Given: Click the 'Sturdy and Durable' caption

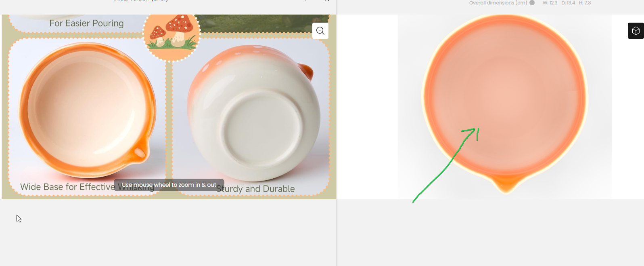Looking at the screenshot, I should click(x=255, y=189).
